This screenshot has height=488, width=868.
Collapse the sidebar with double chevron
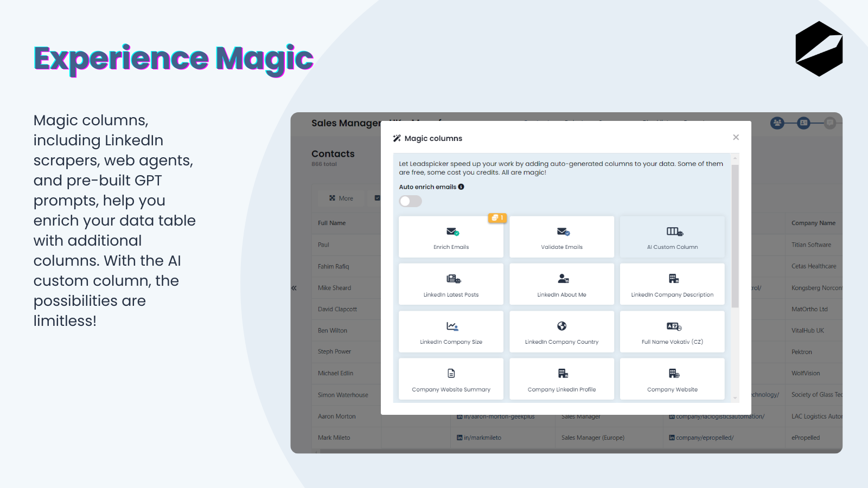point(293,288)
